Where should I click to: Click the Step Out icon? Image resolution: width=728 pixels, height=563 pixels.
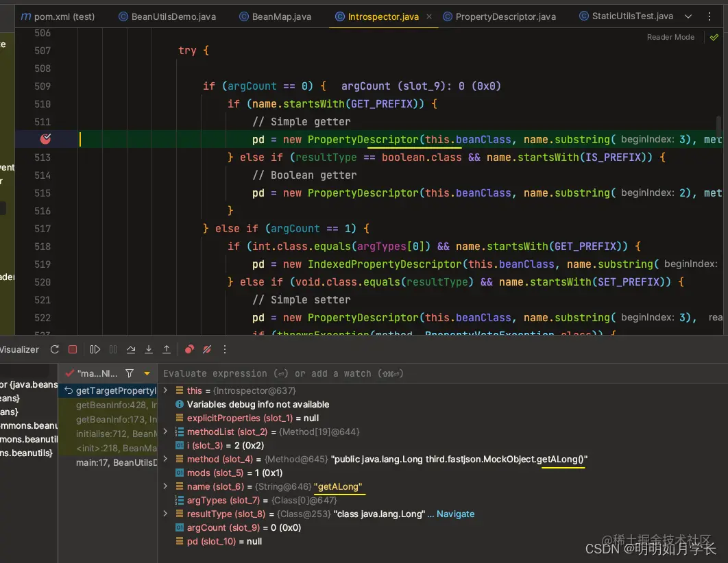coord(167,349)
